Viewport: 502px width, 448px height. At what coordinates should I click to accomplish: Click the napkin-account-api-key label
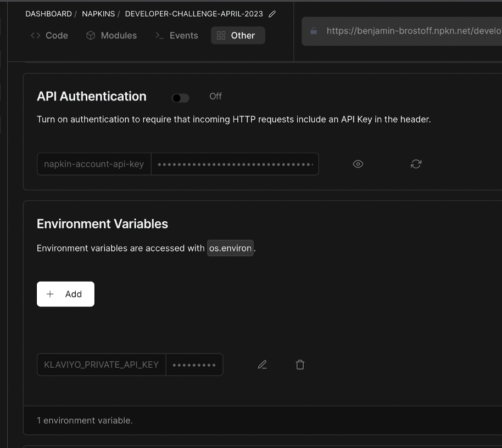[x=94, y=164]
